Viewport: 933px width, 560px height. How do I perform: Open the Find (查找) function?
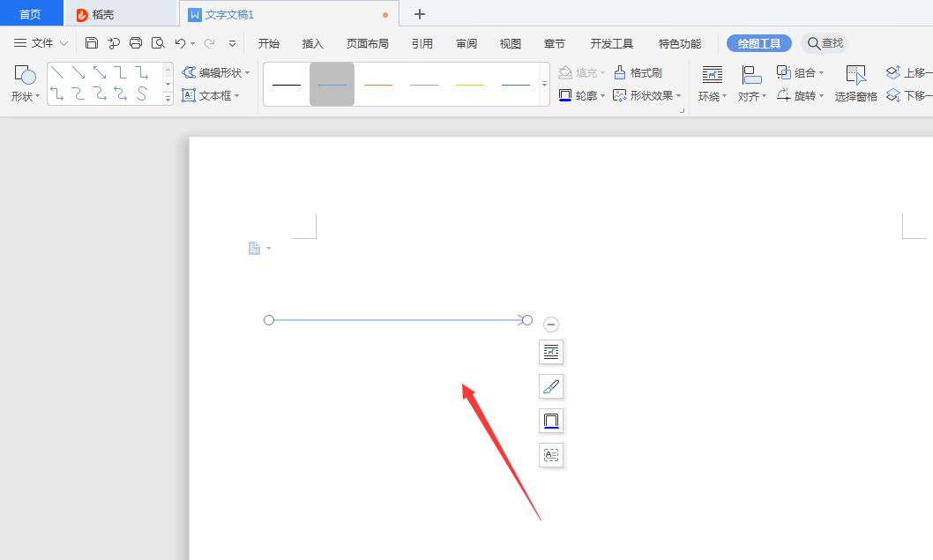824,42
